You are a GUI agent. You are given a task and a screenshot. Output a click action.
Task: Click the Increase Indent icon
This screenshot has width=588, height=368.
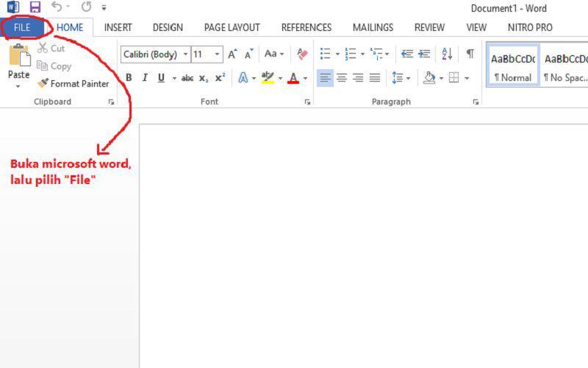click(x=424, y=54)
